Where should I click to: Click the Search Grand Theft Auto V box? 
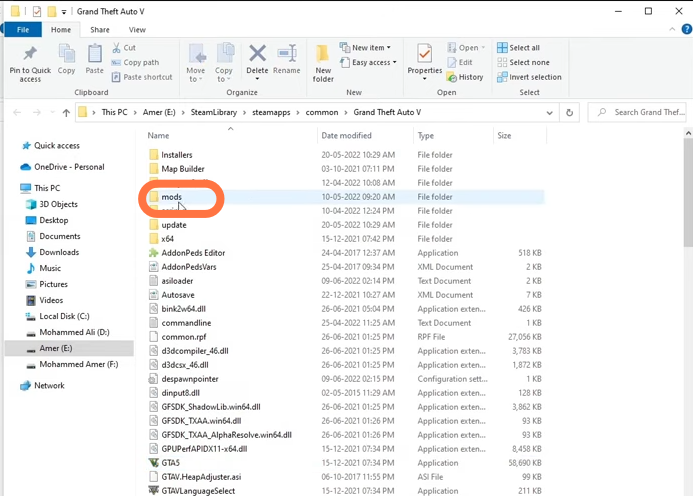tap(638, 112)
